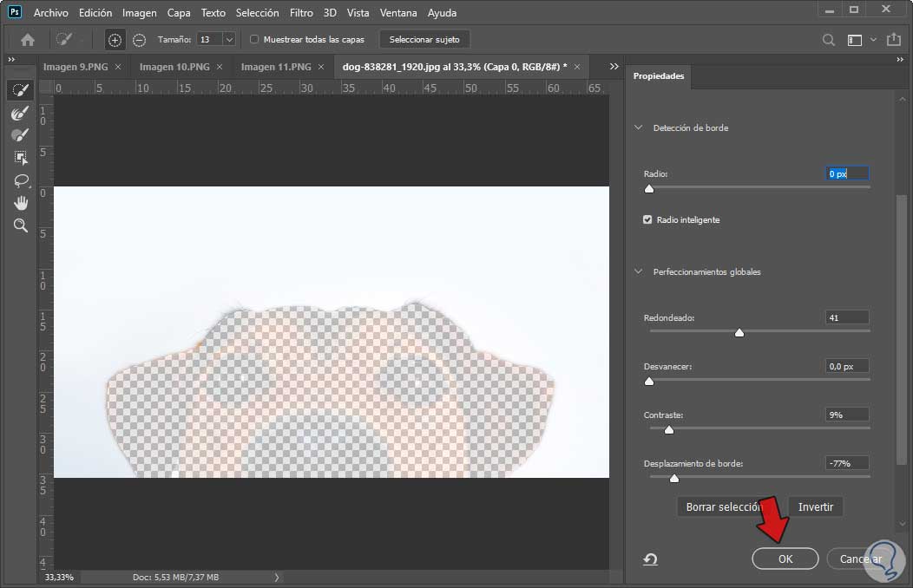Select the Refine Edge Brush tool

click(x=20, y=114)
